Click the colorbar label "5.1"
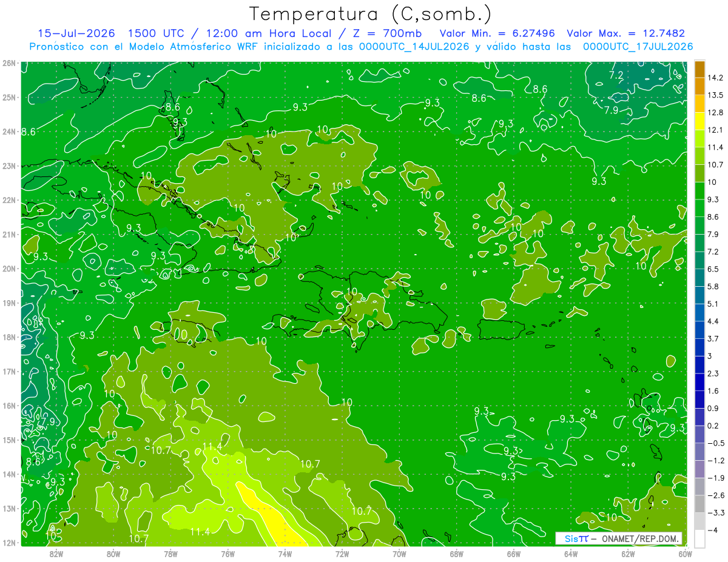This screenshot has height=562, width=728. 713,304
